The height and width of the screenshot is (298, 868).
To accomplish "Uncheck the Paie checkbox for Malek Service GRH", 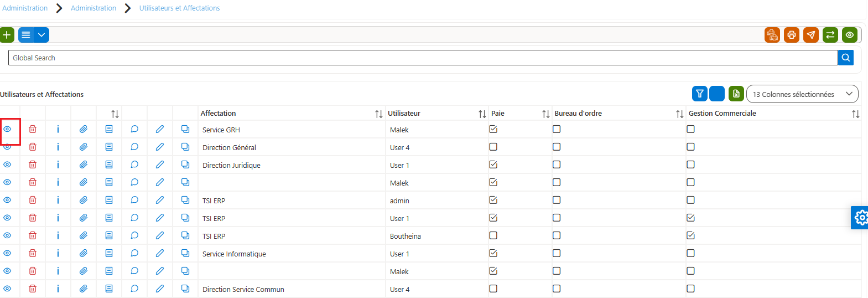I will coord(493,129).
